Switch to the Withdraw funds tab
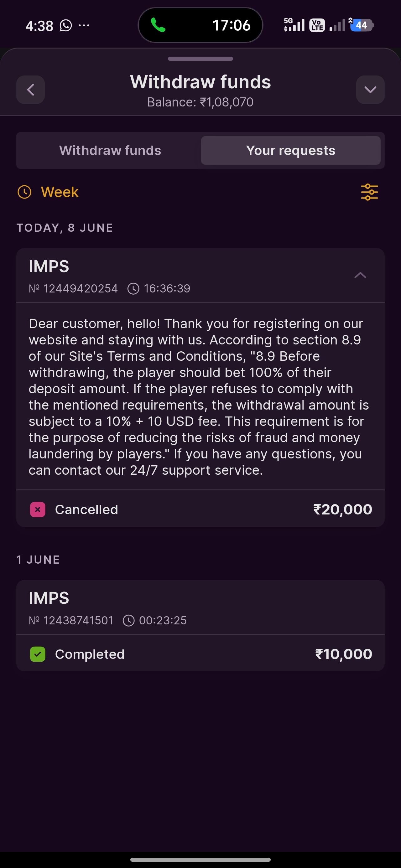The width and height of the screenshot is (401, 868). point(110,150)
